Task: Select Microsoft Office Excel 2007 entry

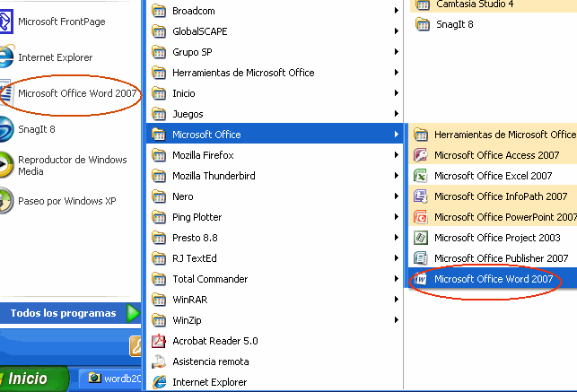Action: click(x=493, y=176)
